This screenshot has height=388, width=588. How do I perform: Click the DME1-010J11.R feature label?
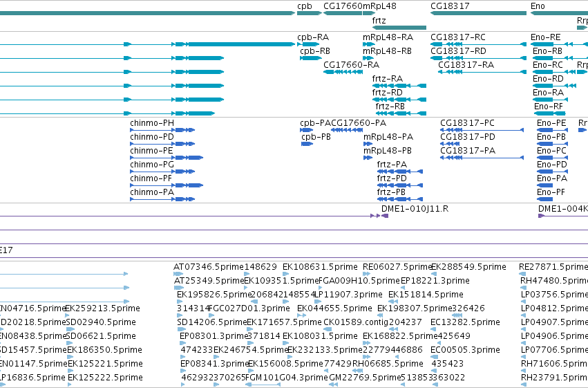coord(415,209)
